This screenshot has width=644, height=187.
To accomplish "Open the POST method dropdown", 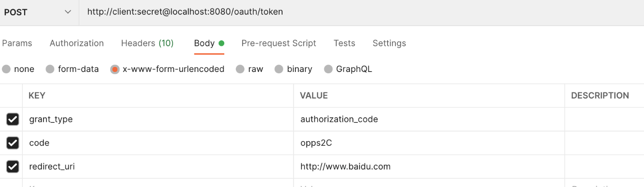I will pos(39,12).
